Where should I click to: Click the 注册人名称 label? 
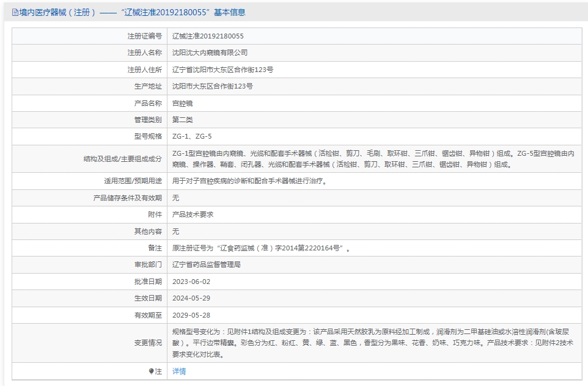click(x=145, y=53)
